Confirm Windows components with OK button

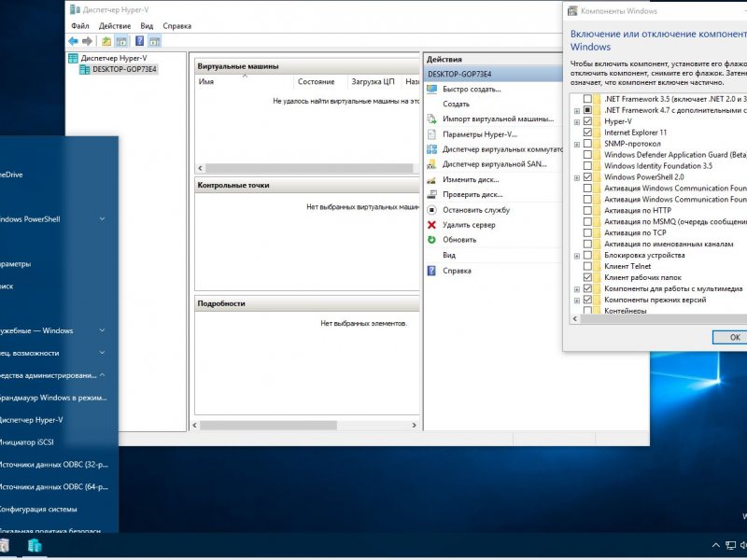pos(730,337)
